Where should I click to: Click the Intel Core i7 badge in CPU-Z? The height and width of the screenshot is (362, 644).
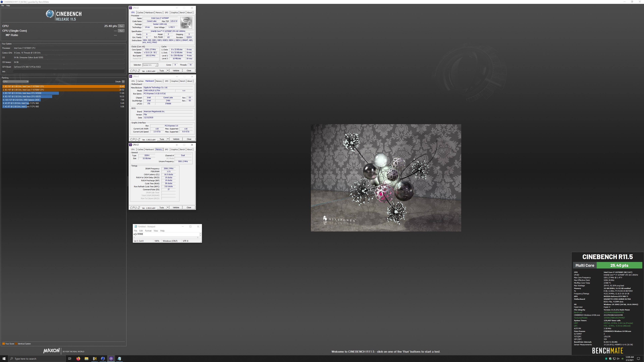(186, 22)
